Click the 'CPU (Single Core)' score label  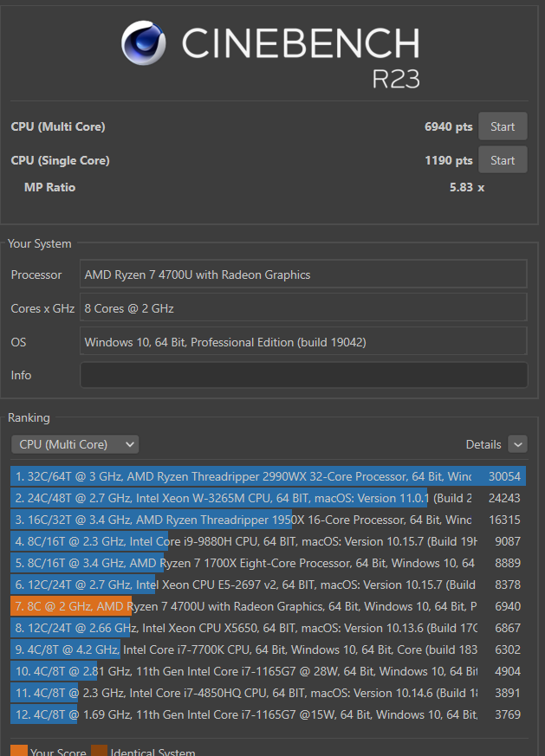tap(61, 160)
